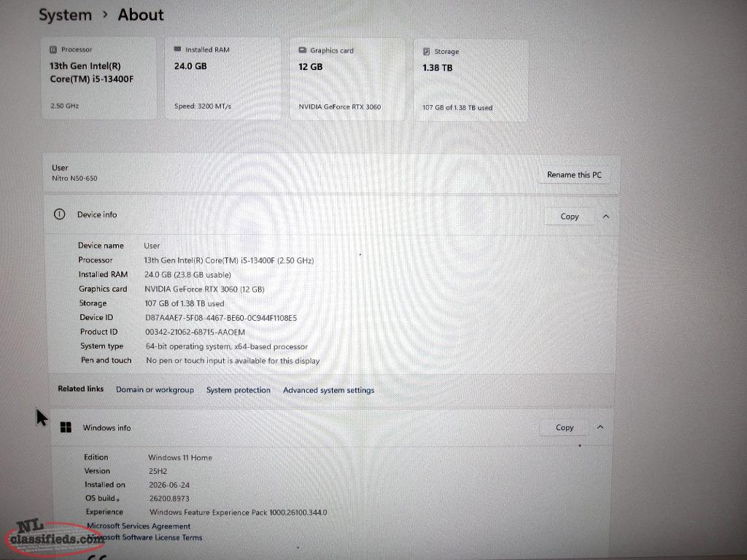
Task: Click the Graphics card icon
Action: pyautogui.click(x=303, y=50)
